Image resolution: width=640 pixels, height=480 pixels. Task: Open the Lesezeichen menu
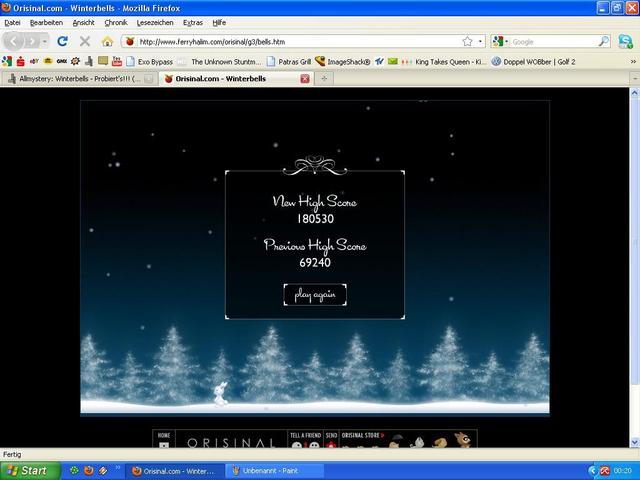tap(155, 23)
